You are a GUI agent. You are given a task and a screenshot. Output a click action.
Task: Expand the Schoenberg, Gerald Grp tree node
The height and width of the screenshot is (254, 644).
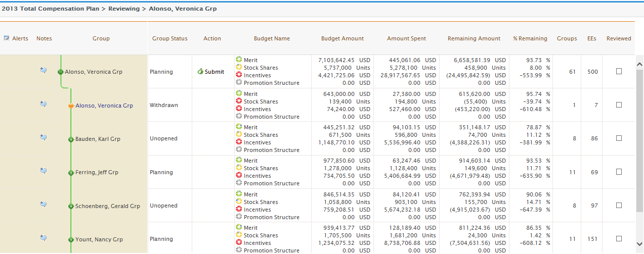71,207
